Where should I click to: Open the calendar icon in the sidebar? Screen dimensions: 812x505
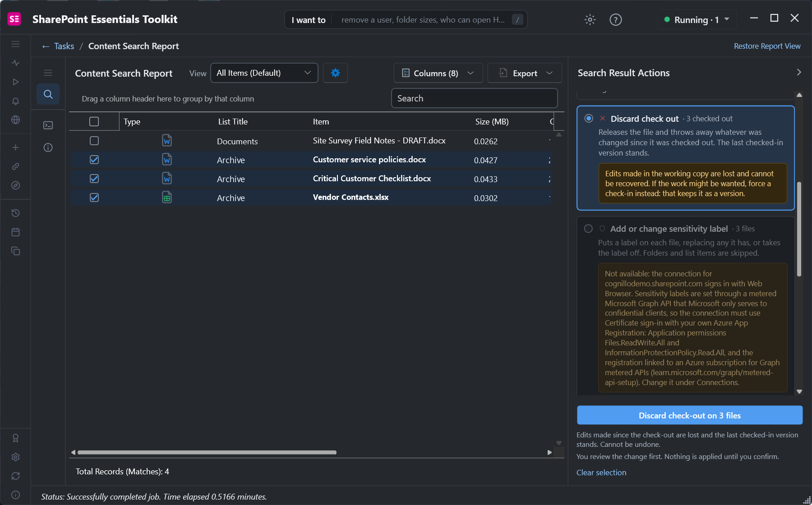16,232
